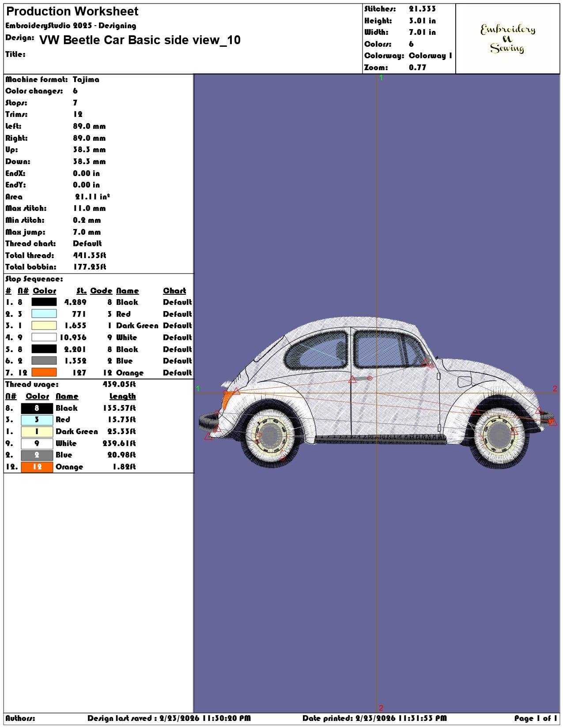
Task: Click the Thread usage total 439.05ft
Action: (119, 384)
